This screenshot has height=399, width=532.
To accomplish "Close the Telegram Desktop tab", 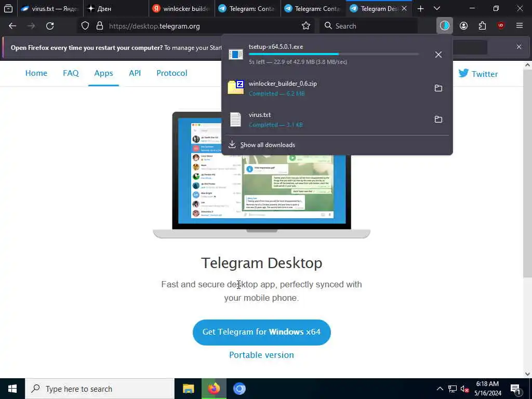I will click(x=404, y=9).
